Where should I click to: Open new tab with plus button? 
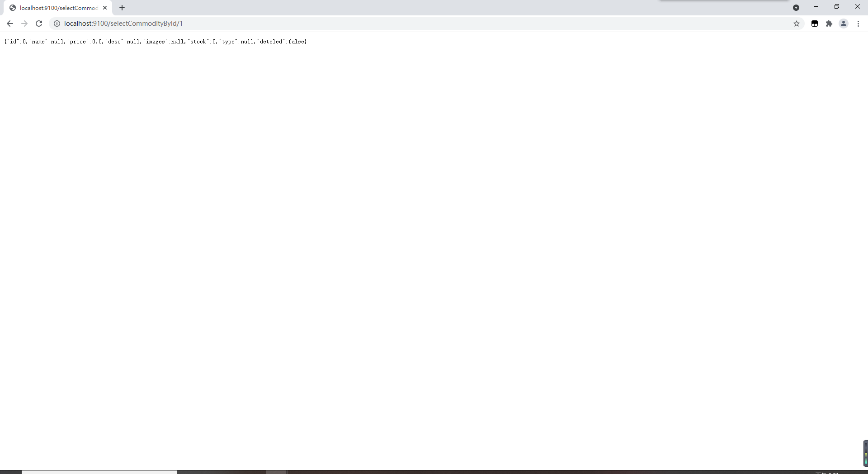click(x=122, y=8)
